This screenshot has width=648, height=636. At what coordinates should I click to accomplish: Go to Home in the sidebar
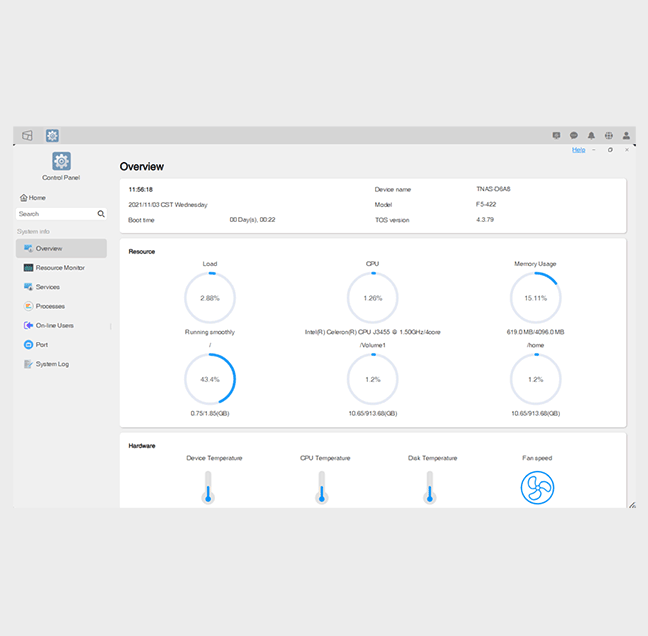point(33,198)
